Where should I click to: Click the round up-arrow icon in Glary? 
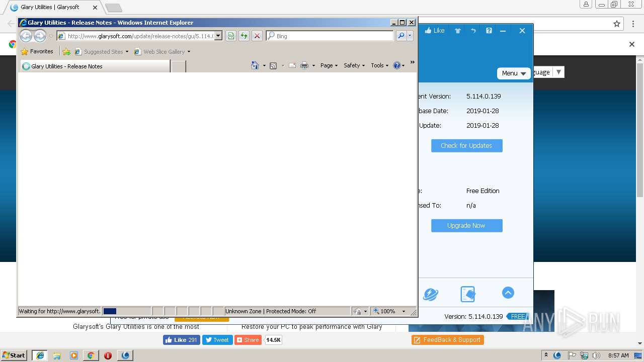pyautogui.click(x=508, y=293)
